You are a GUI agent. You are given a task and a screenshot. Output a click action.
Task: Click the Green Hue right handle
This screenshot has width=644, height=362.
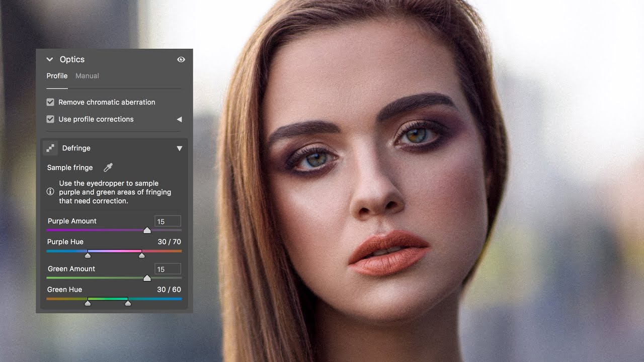click(x=128, y=303)
